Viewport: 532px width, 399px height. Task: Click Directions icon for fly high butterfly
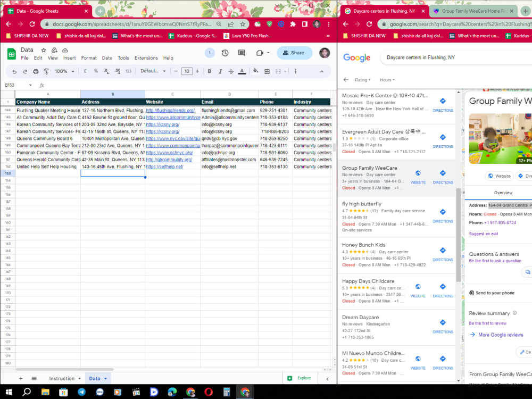click(443, 215)
